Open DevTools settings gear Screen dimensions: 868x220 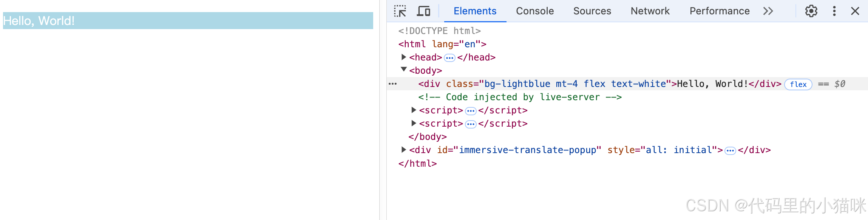coord(811,11)
